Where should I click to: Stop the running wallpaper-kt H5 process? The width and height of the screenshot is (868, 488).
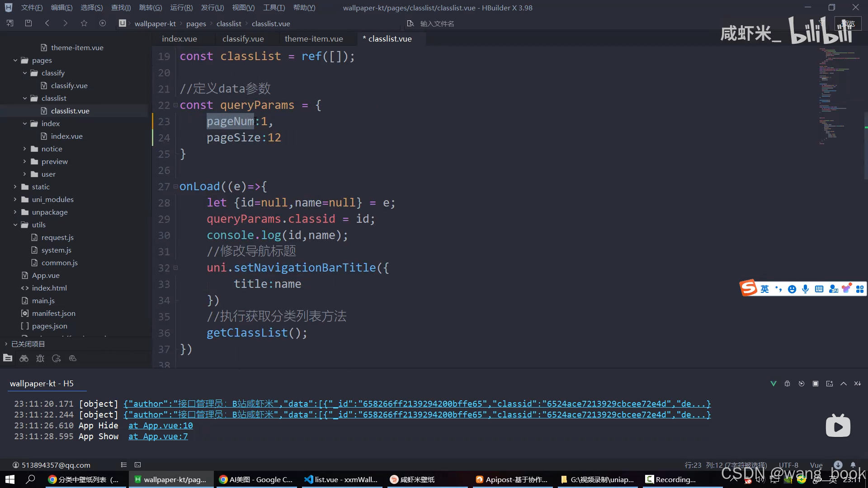[816, 384]
